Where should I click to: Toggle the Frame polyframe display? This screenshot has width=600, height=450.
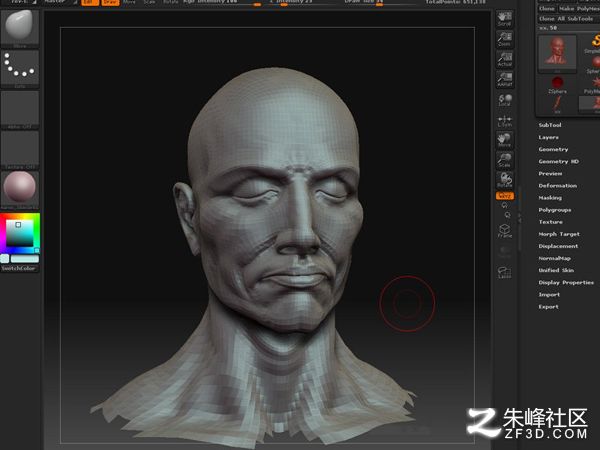(505, 230)
